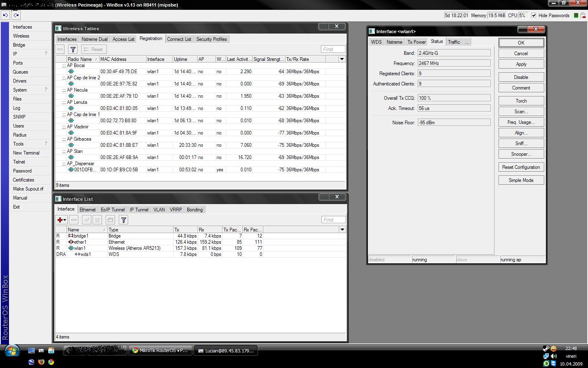Expand the System submenu arrow
The image size is (588, 368).
tap(47, 90)
